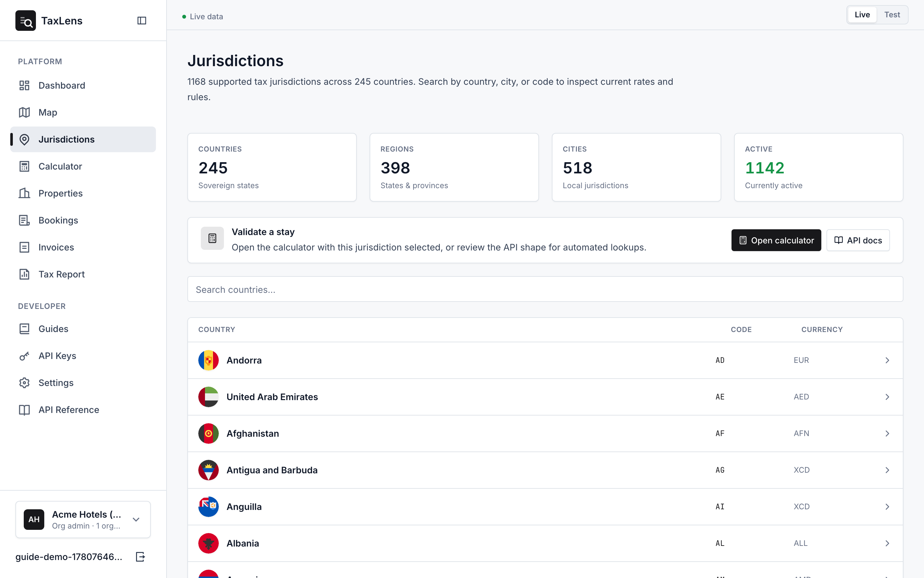
Task: Expand the Afghanistan row chevron
Action: click(887, 433)
